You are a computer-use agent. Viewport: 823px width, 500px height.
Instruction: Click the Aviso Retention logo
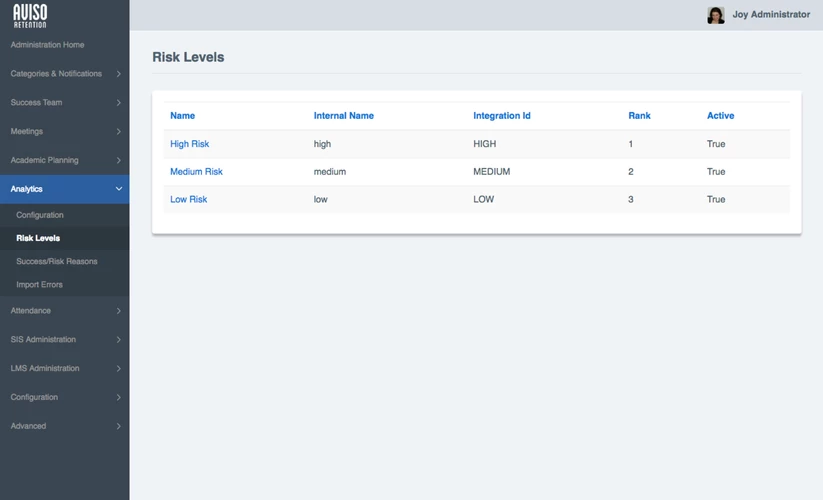pyautogui.click(x=30, y=16)
